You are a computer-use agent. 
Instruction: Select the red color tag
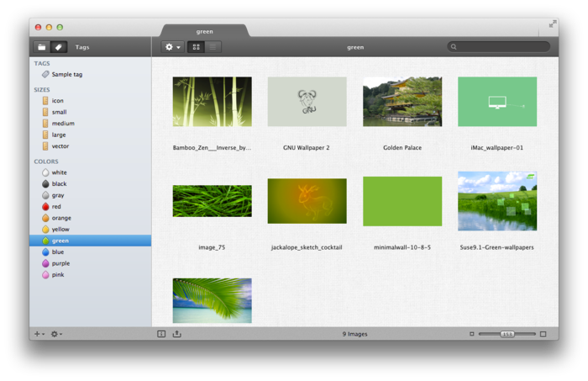click(x=55, y=206)
